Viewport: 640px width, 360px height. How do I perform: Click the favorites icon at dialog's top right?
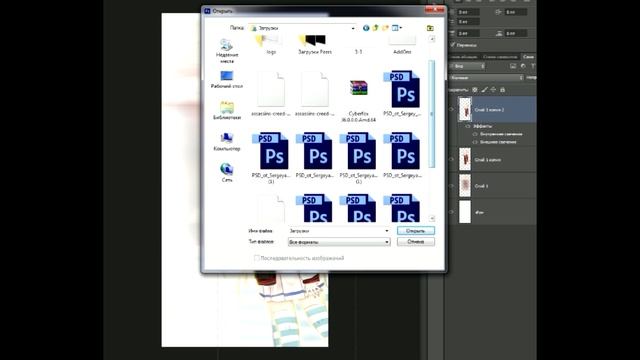430,28
